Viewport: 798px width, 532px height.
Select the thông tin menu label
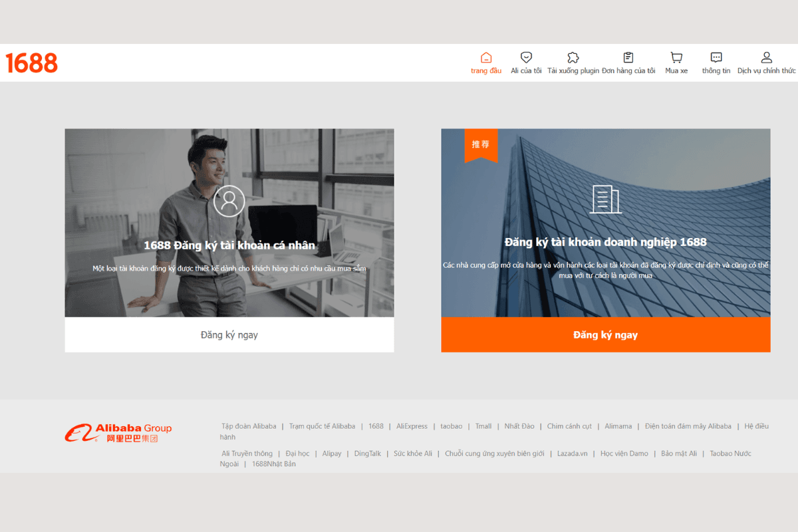coord(716,71)
